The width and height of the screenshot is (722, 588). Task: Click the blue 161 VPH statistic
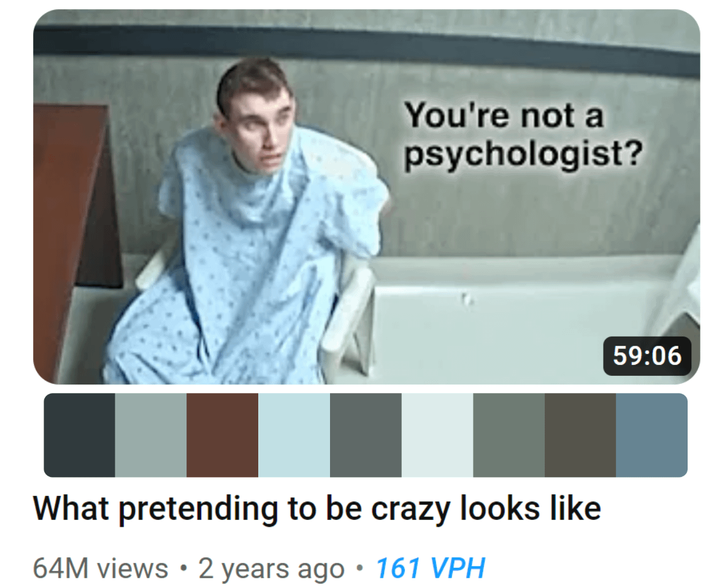(x=431, y=568)
